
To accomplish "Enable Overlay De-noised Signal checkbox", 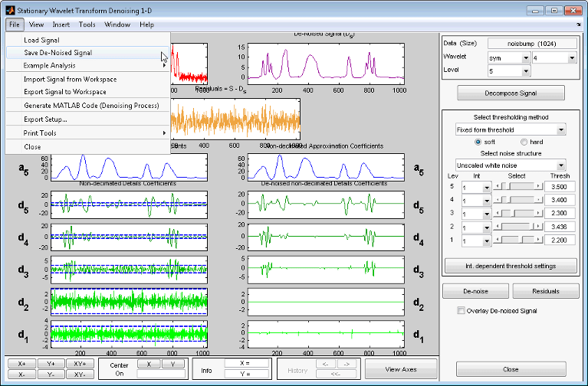I will pyautogui.click(x=461, y=310).
